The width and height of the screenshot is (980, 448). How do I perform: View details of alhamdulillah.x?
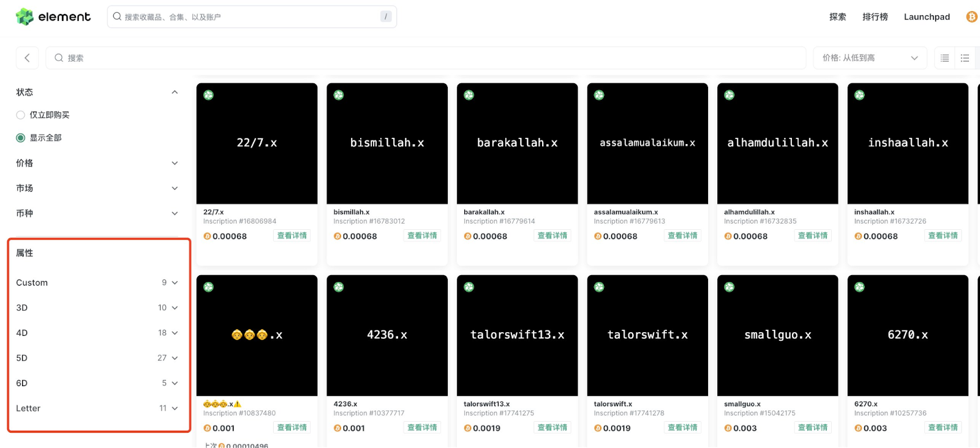813,235
